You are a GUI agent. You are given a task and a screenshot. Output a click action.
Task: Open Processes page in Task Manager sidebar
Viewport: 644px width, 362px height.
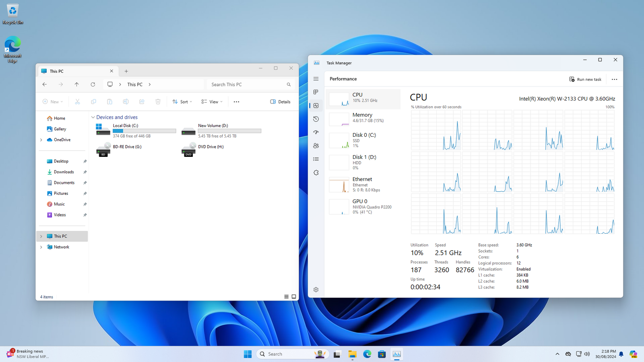click(316, 92)
